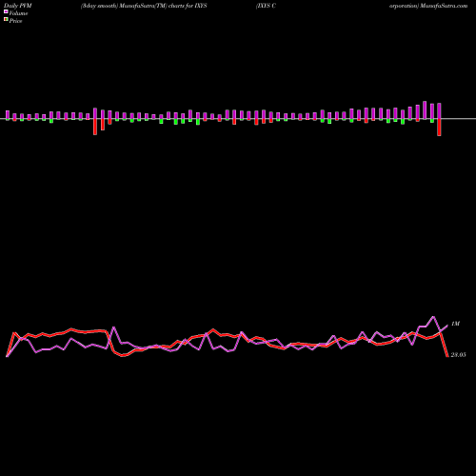Click the MunafaSutra.com text at top right
This screenshot has height=476, width=476.
pyautogui.click(x=444, y=6)
